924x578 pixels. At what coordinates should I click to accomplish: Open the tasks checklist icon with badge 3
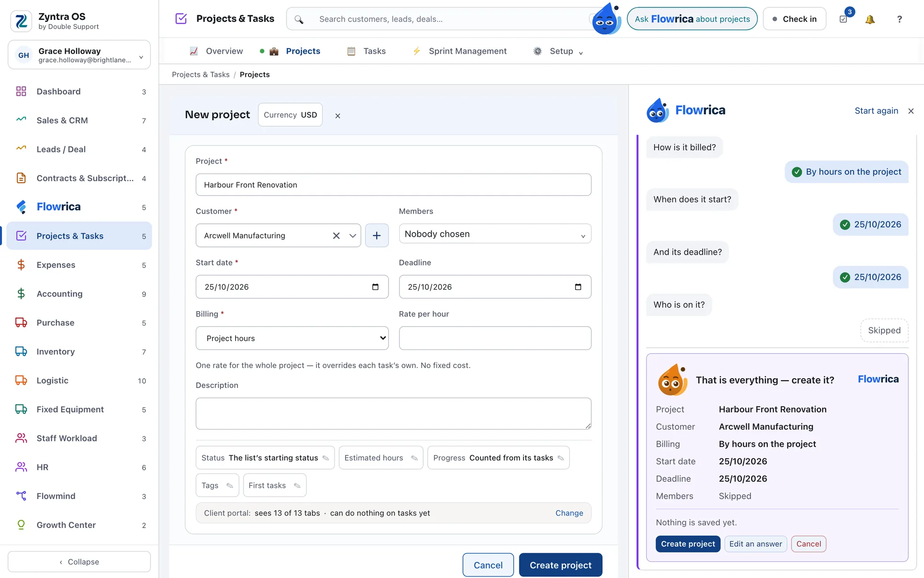click(844, 19)
